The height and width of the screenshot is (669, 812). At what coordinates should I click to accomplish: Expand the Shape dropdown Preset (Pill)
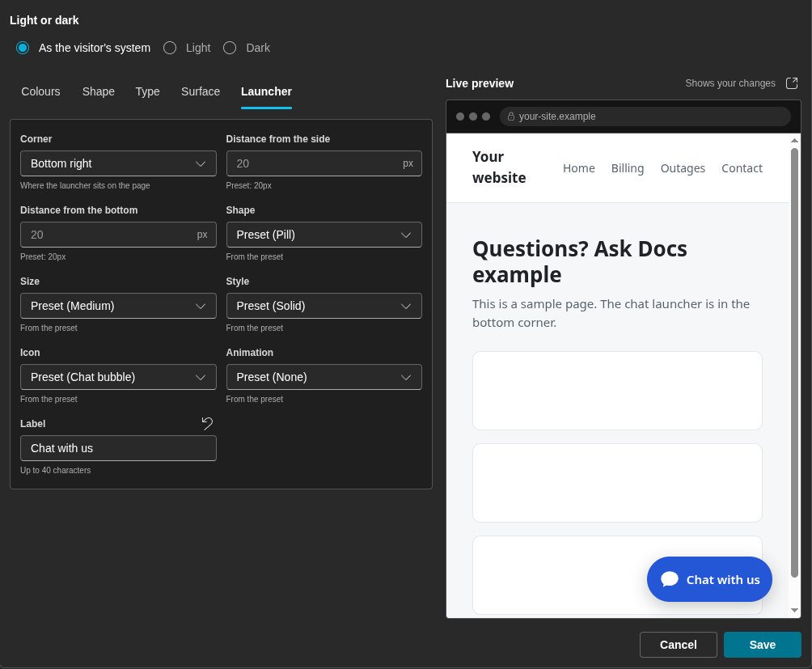tap(324, 235)
